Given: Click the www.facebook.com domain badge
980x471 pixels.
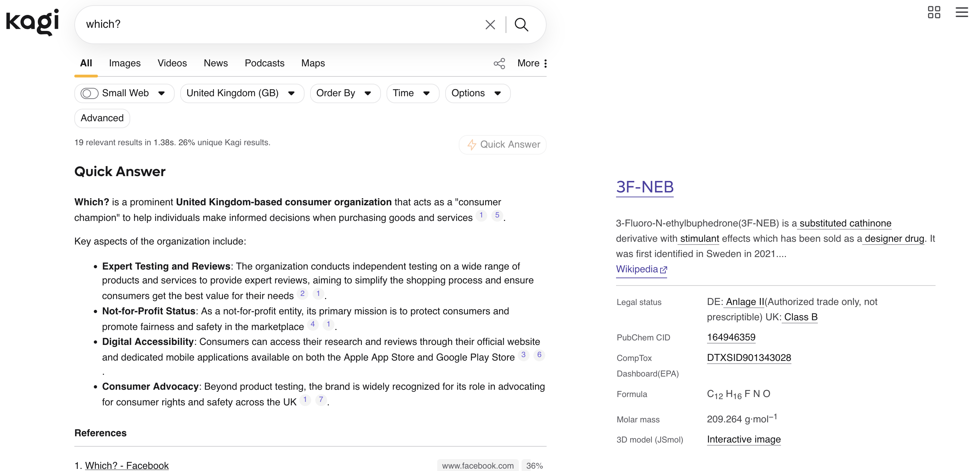Looking at the screenshot, I should [477, 466].
